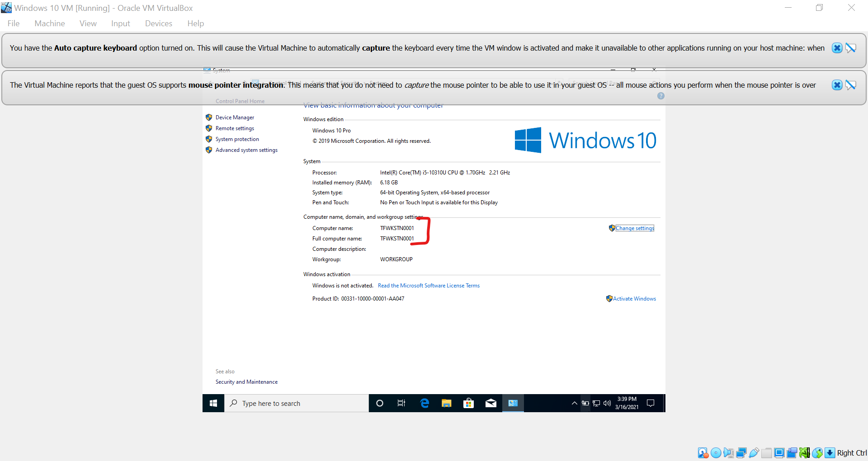Click the guest network tray icon

pyautogui.click(x=596, y=403)
